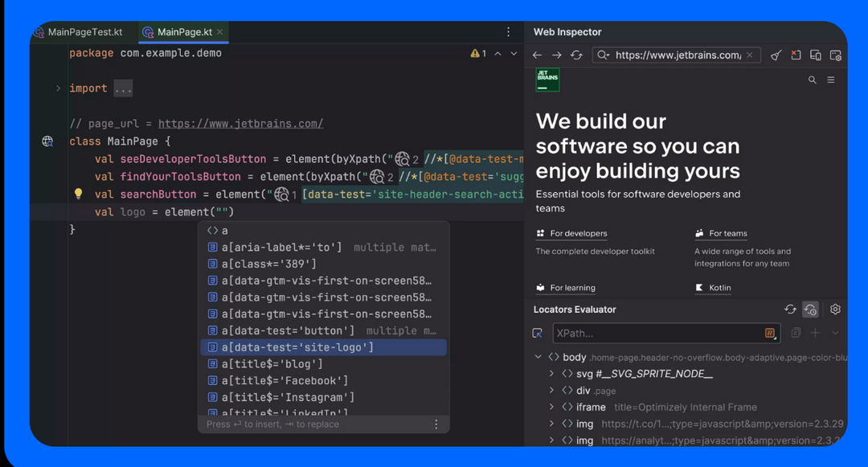Expand the div .page tree node

(551, 391)
